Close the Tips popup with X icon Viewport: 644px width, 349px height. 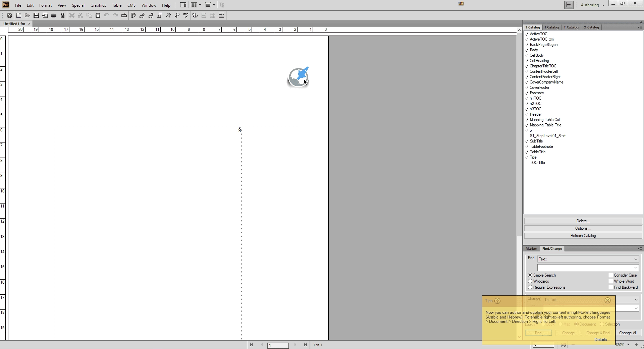tap(607, 300)
